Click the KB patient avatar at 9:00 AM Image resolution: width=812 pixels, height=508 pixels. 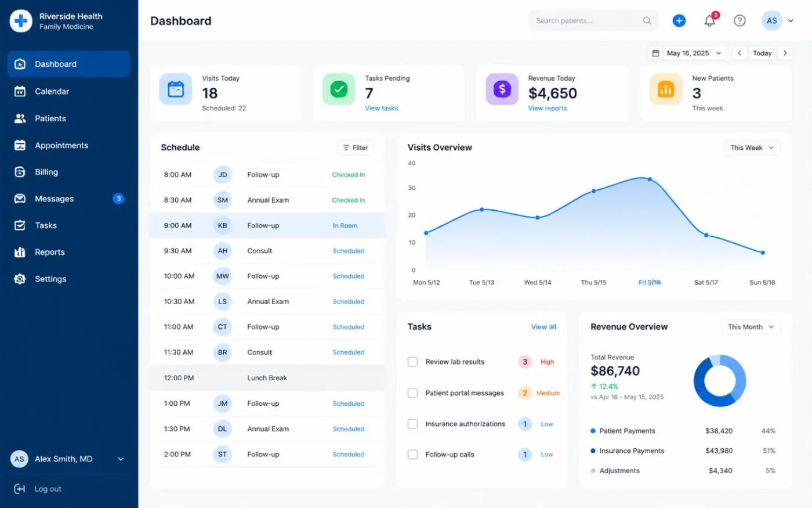tap(223, 225)
